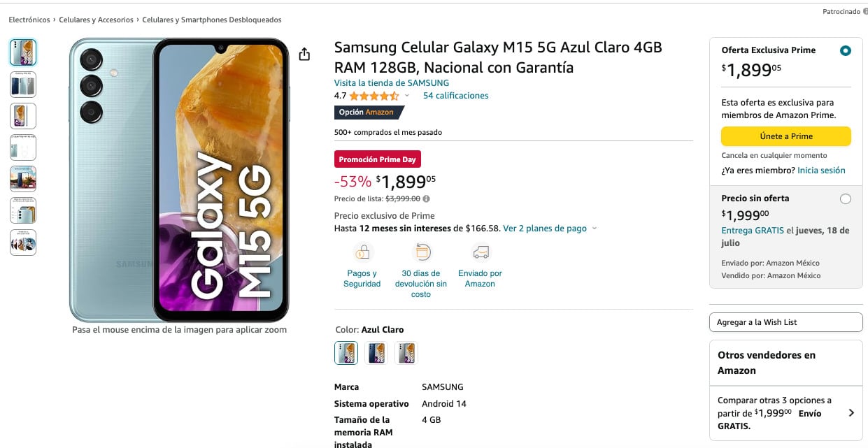Expand the rating dropdown arrow next to stars

click(x=407, y=96)
